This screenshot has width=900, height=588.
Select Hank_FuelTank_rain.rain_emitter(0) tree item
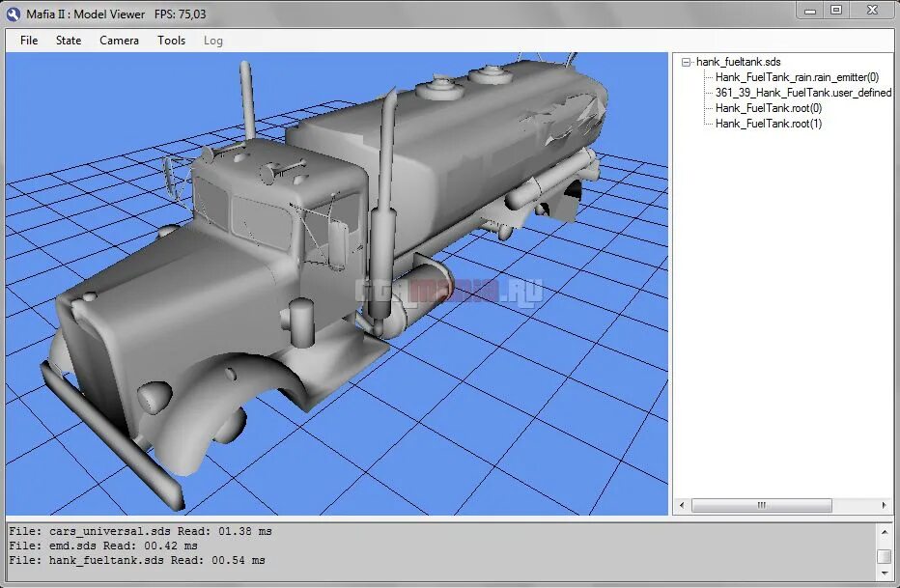click(797, 77)
